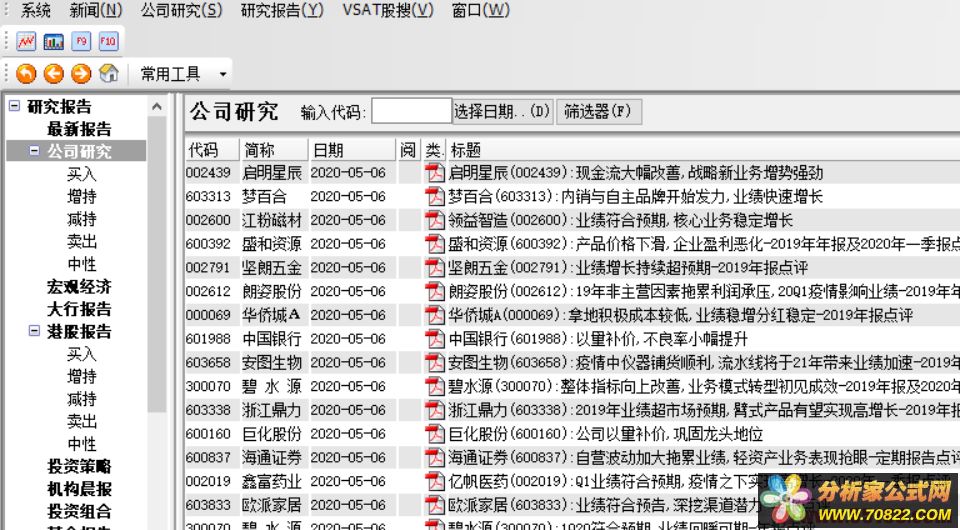Select 最新报告 in the tree
The height and width of the screenshot is (530, 960).
[79, 129]
